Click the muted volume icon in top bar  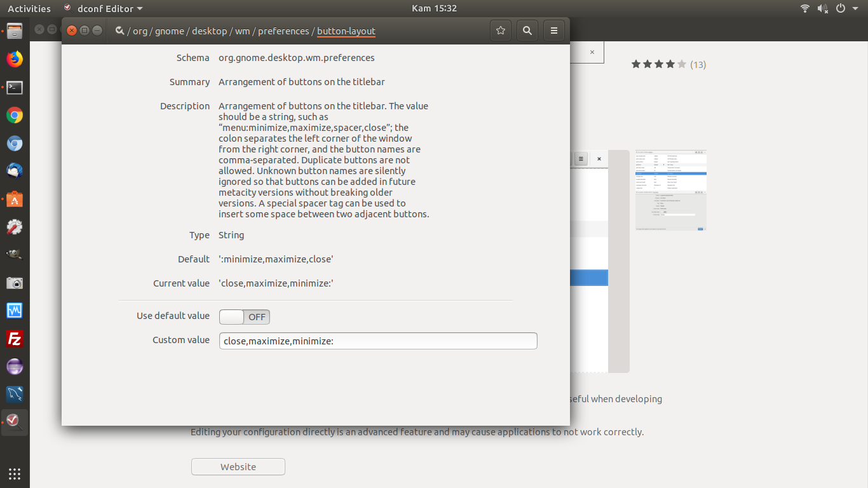tap(823, 8)
